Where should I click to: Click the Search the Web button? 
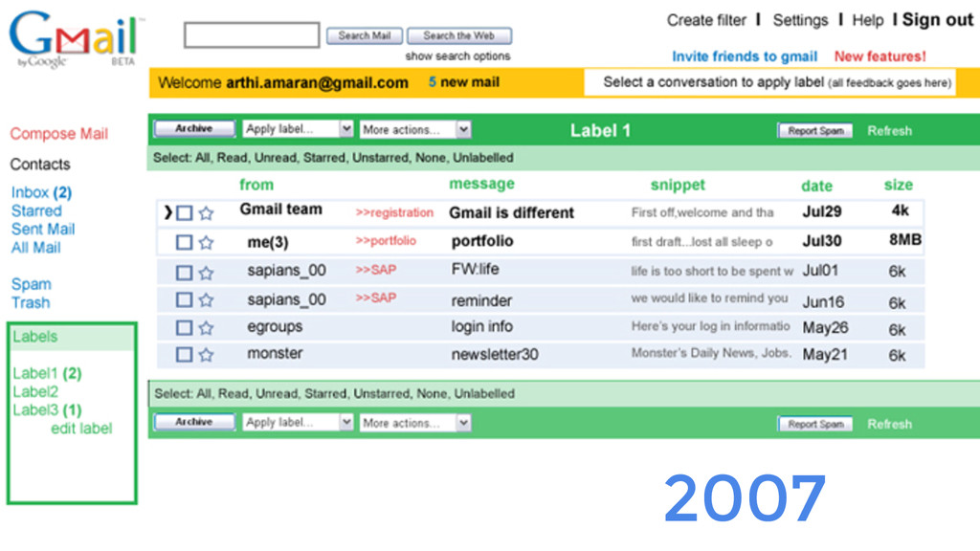tap(459, 36)
